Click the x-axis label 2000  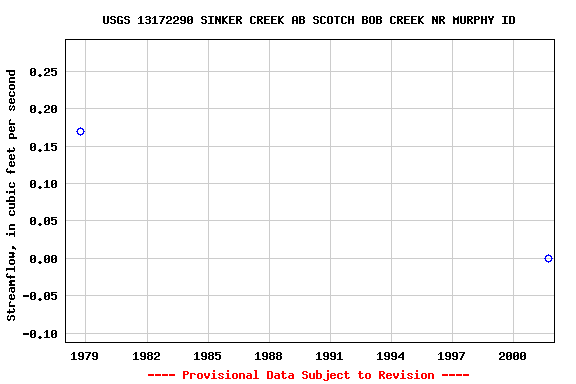coord(512,356)
